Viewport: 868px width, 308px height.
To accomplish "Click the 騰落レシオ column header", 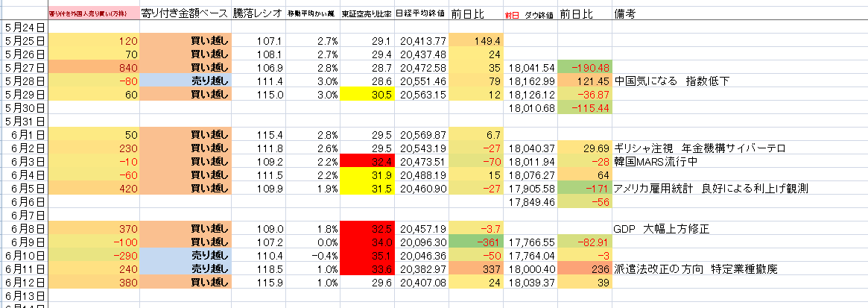I will tap(257, 15).
